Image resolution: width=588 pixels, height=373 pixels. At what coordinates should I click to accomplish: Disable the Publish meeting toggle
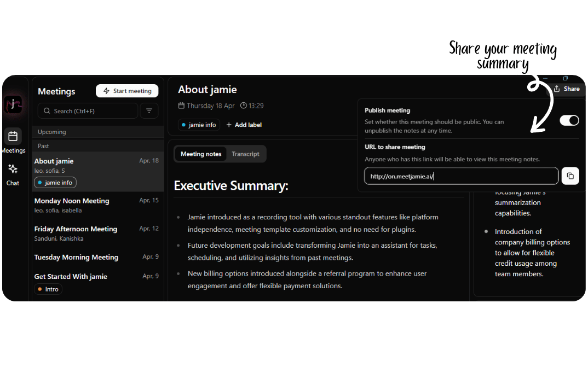(x=569, y=120)
